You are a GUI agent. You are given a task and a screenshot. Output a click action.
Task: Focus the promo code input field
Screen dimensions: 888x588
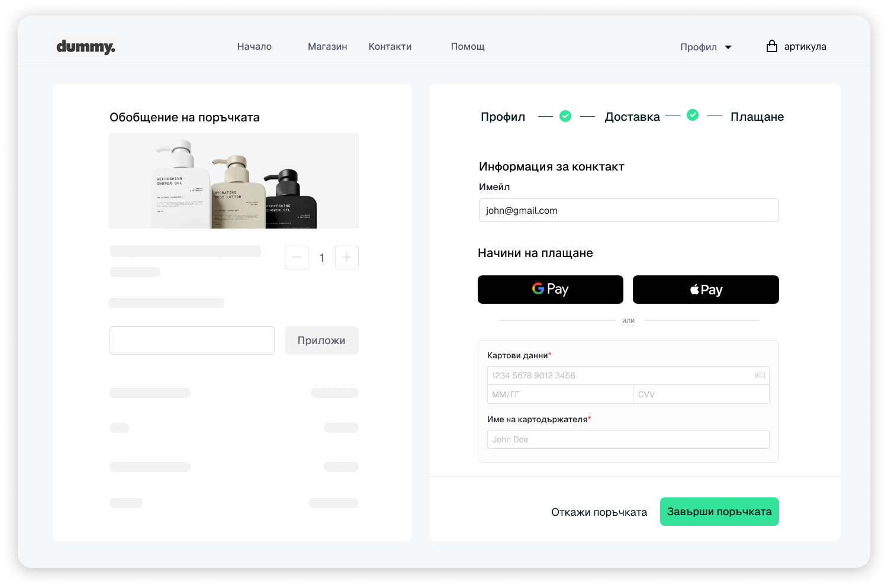tap(192, 340)
